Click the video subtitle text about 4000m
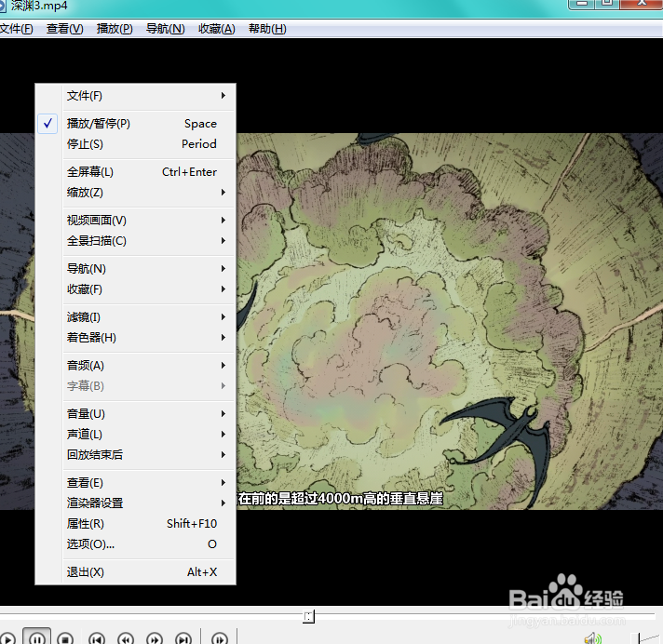The height and width of the screenshot is (644, 663). click(x=341, y=499)
